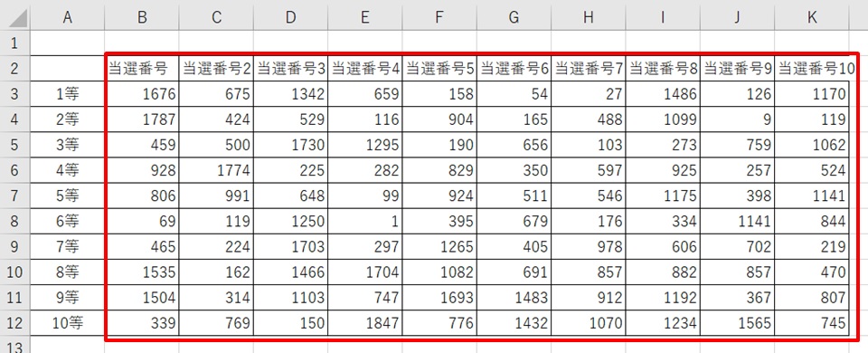Click the 10等 label cell
Viewport: 868px width, 353px height.
pos(68,322)
